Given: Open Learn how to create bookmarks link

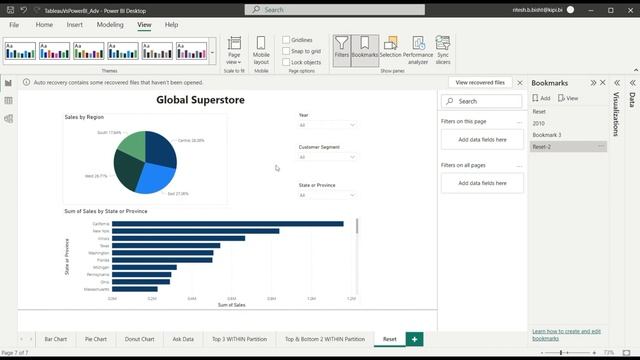Looking at the screenshot, I should point(566,335).
